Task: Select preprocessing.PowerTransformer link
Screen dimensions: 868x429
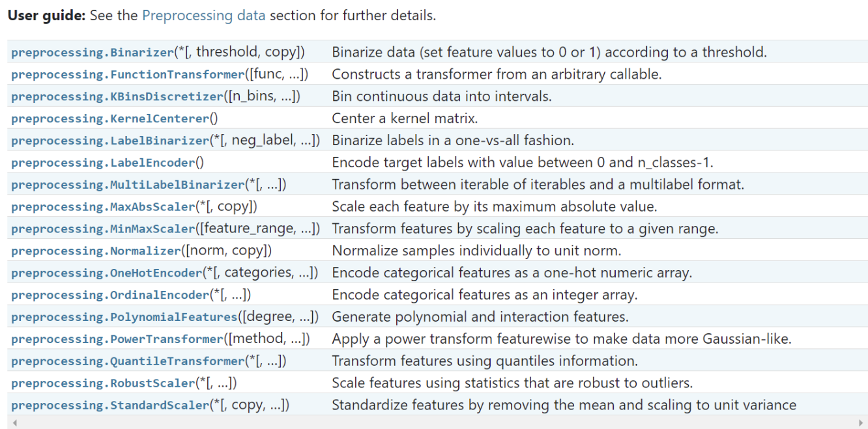Action: (x=117, y=340)
